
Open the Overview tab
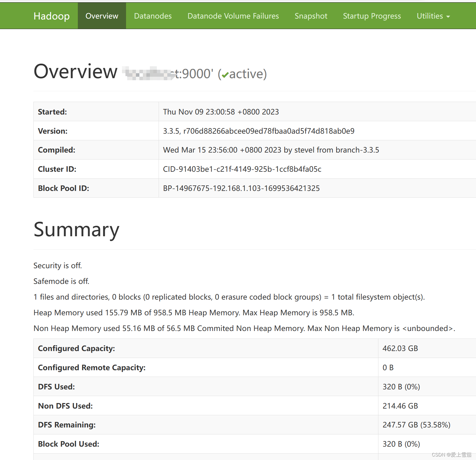tap(102, 16)
